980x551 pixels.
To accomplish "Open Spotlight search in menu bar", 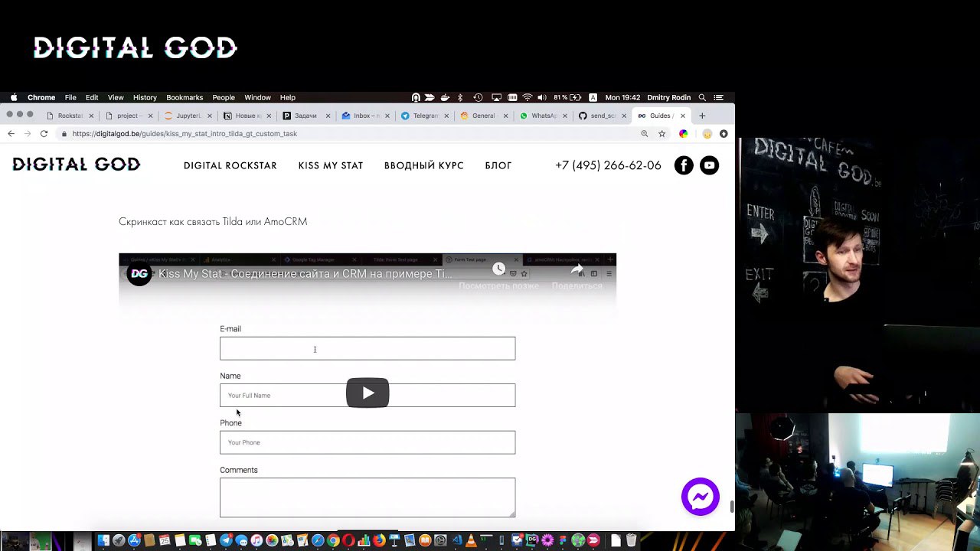I will point(702,97).
